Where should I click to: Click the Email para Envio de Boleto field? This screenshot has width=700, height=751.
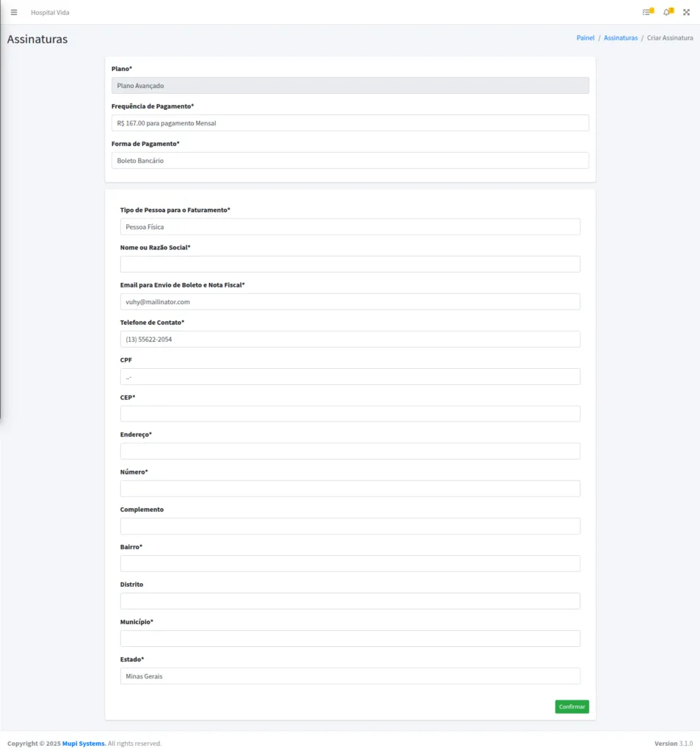(350, 301)
